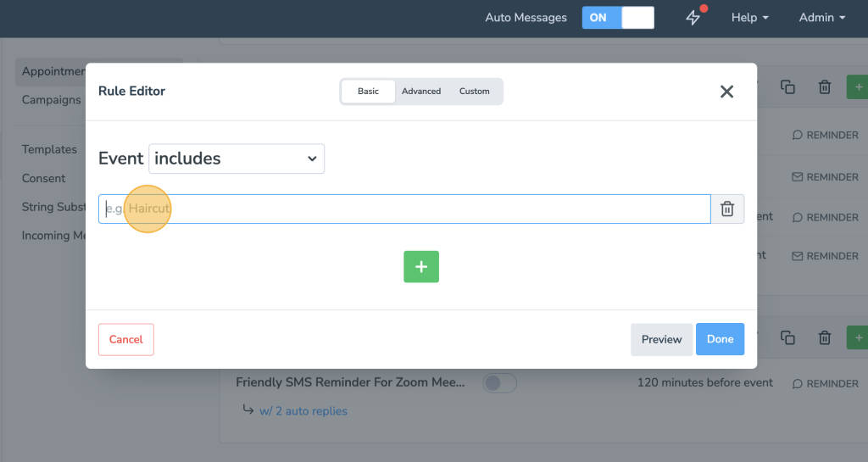Toggle the Auto Messages ON switch
Screen dimensions: 868x462
(618, 18)
